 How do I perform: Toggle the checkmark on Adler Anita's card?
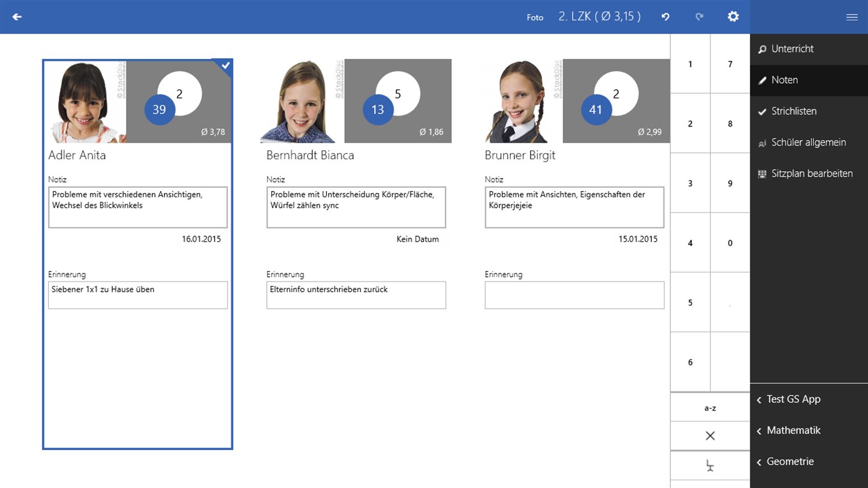[225, 66]
